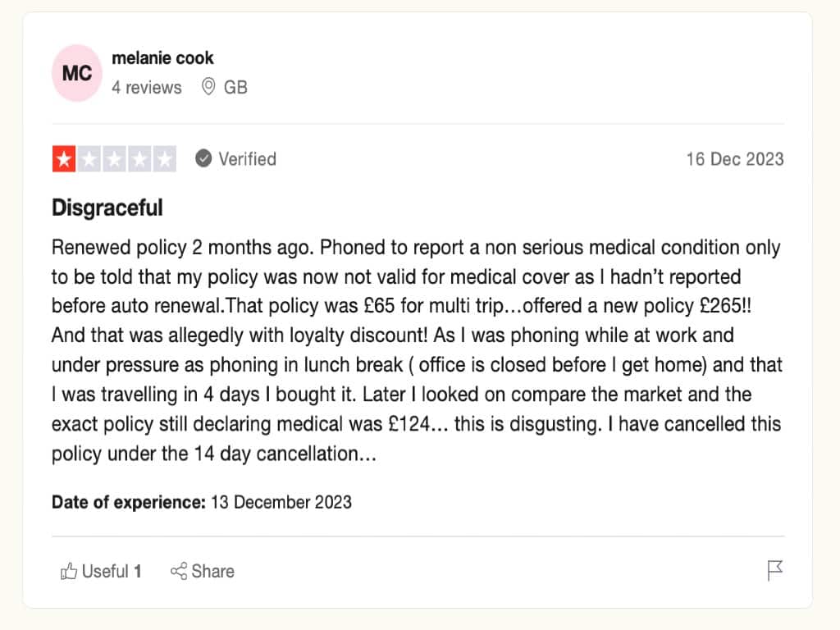View the reviewer's 4 reviews
The width and height of the screenshot is (840, 630).
148,87
